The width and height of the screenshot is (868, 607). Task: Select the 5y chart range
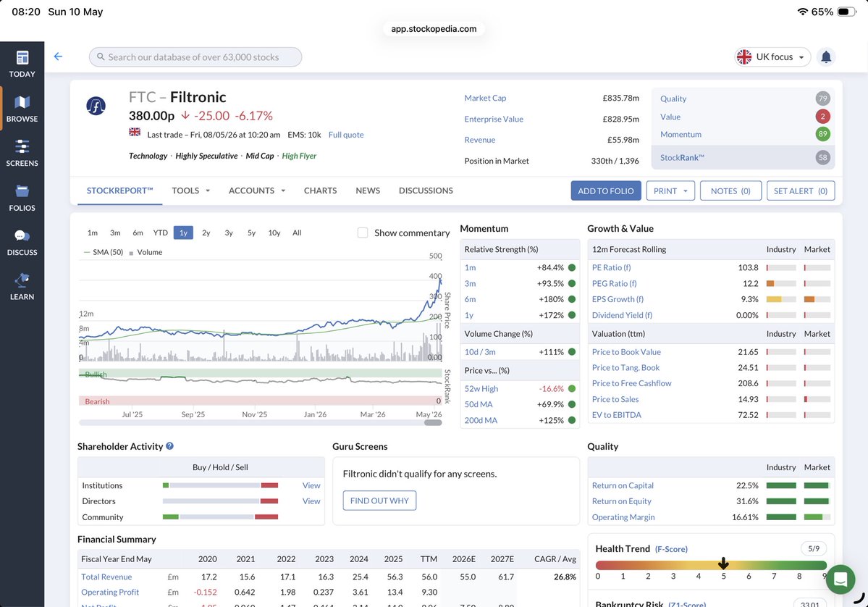(251, 233)
